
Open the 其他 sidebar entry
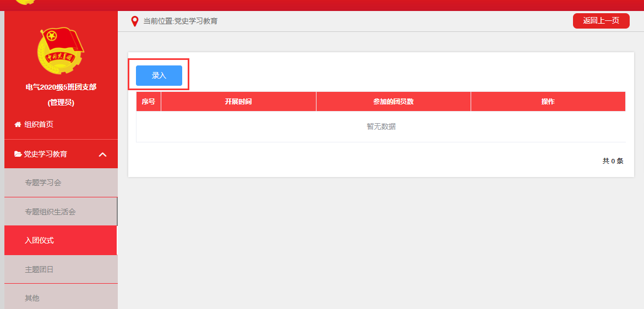pos(32,298)
